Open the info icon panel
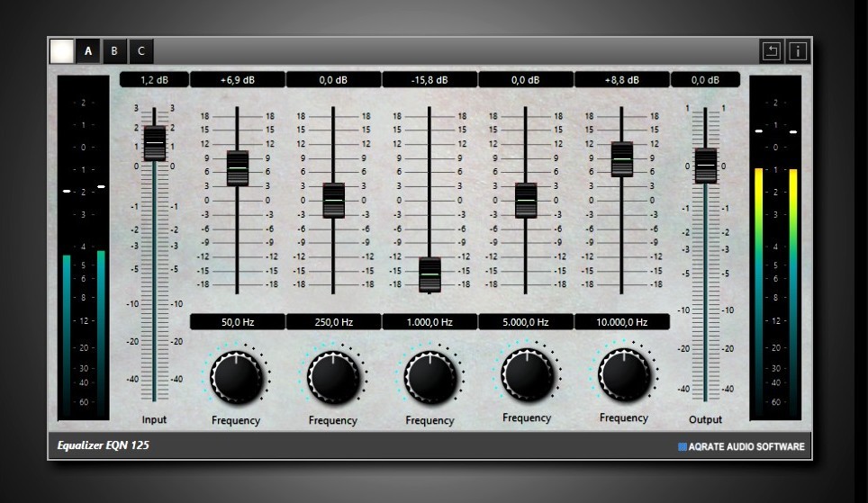 [x=798, y=50]
